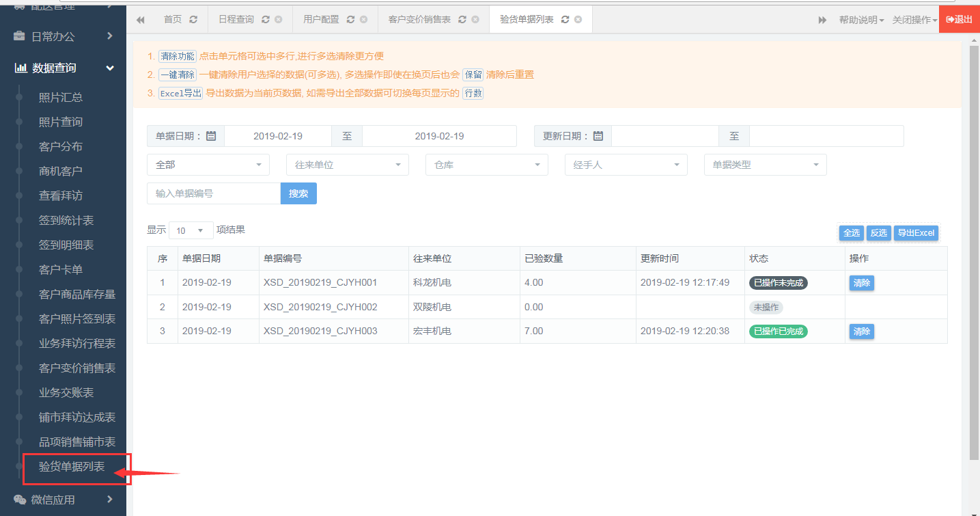
Task: Collapse the 数据查询 sidebar menu
Action: point(63,68)
